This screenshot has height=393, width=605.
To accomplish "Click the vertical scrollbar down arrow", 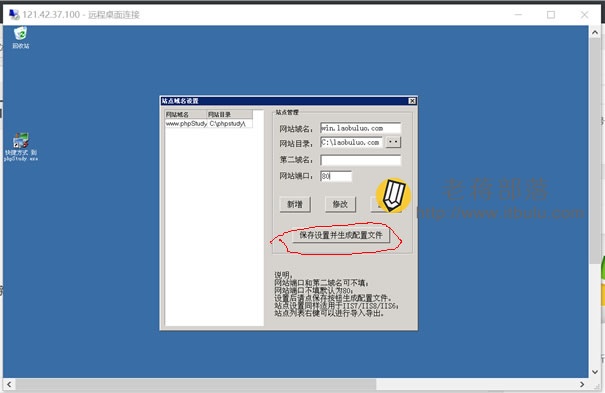I will click(x=595, y=372).
